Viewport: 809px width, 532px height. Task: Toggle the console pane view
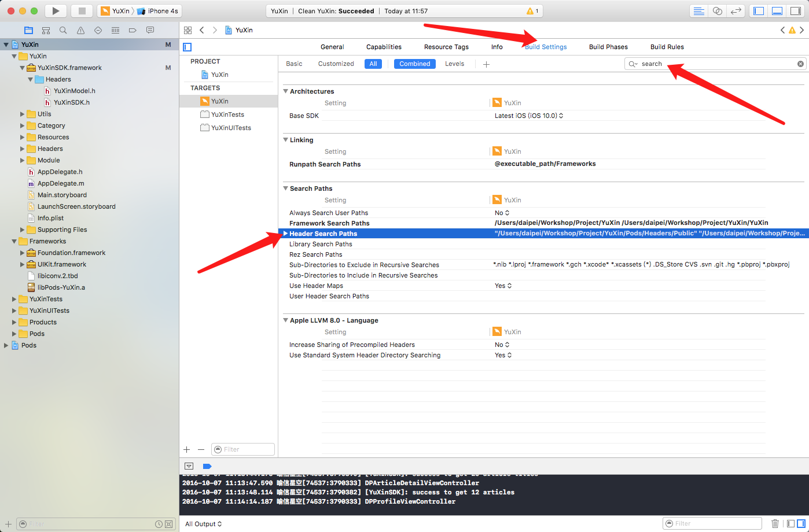click(801, 523)
